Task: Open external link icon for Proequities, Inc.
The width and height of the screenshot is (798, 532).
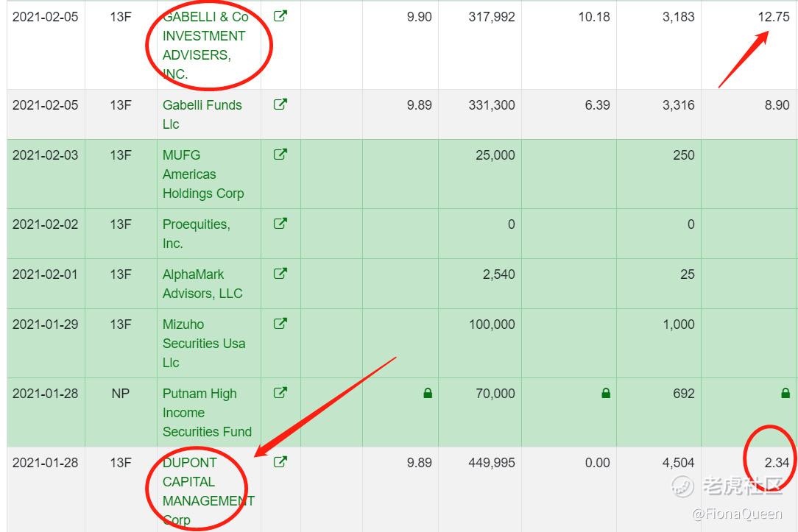Action: point(280,223)
